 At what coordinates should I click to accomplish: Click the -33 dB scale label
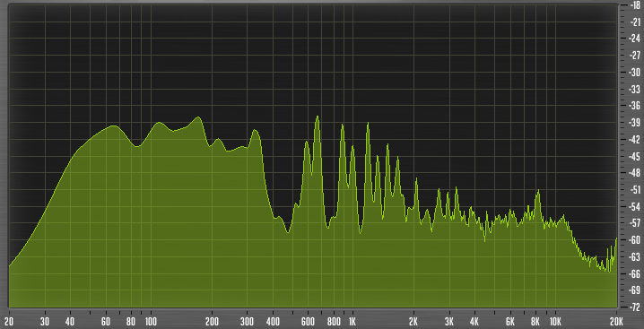(633, 89)
